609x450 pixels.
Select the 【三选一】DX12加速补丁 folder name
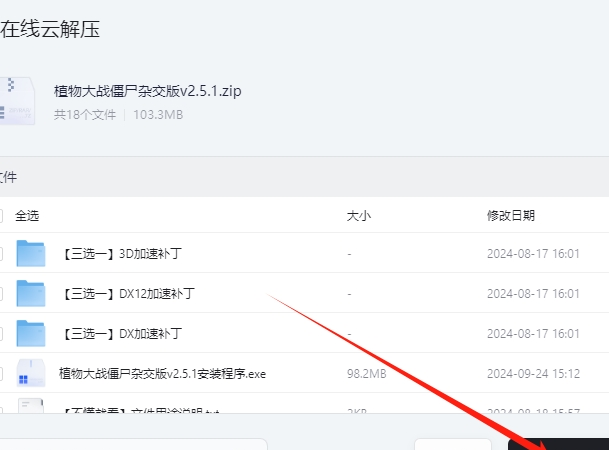128,294
